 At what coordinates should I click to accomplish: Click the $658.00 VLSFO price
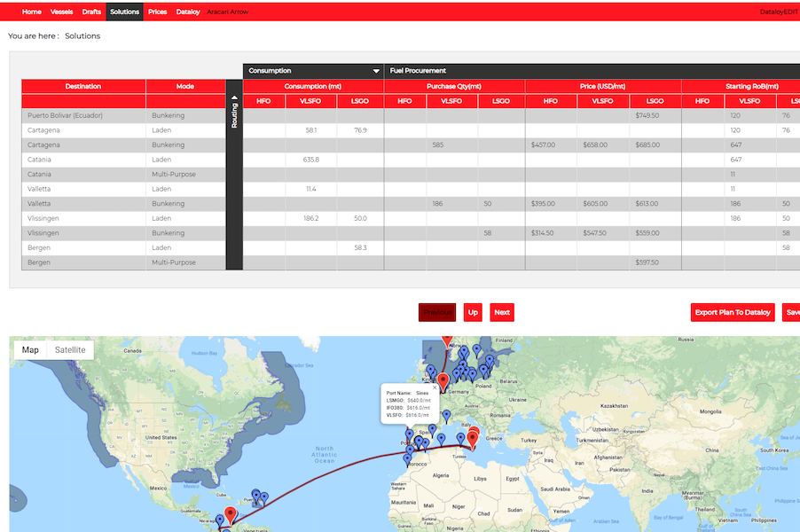coord(595,145)
